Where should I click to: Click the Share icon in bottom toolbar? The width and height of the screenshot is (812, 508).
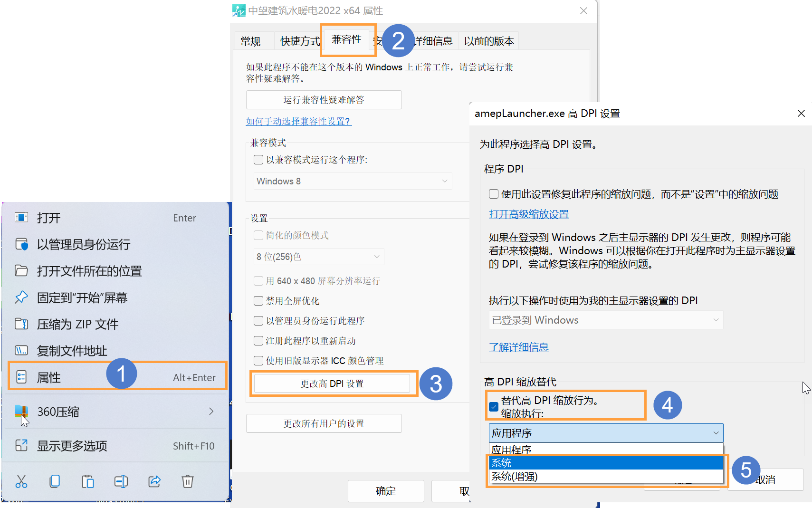click(154, 481)
